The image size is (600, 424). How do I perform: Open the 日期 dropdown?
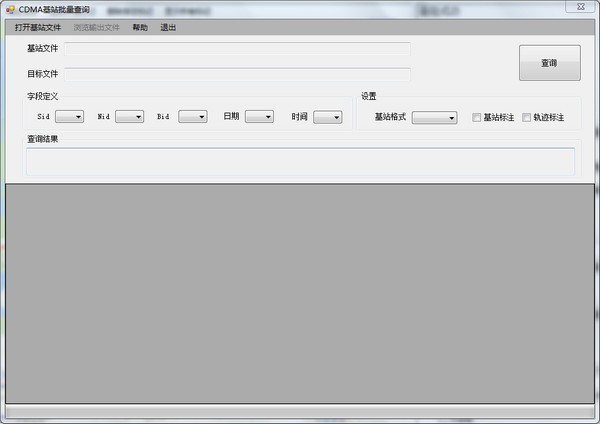click(x=259, y=117)
